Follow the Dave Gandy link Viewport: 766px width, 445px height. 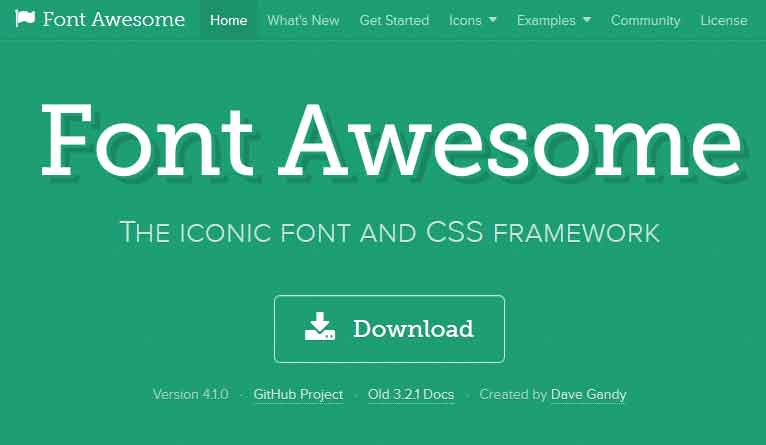[588, 395]
